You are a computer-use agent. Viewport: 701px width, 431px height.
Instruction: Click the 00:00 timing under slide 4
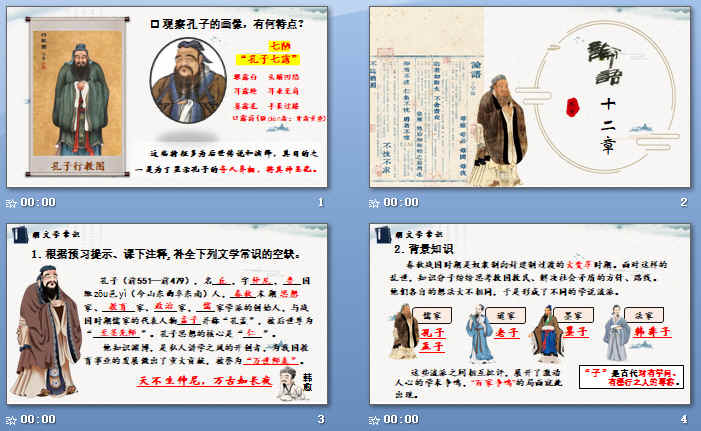(x=401, y=419)
